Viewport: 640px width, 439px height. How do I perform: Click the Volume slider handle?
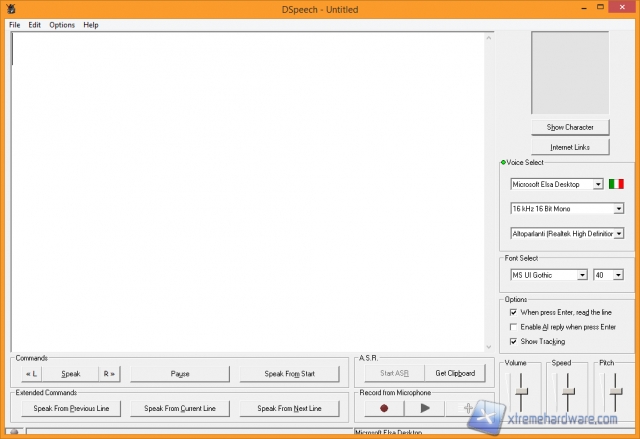pyautogui.click(x=522, y=390)
